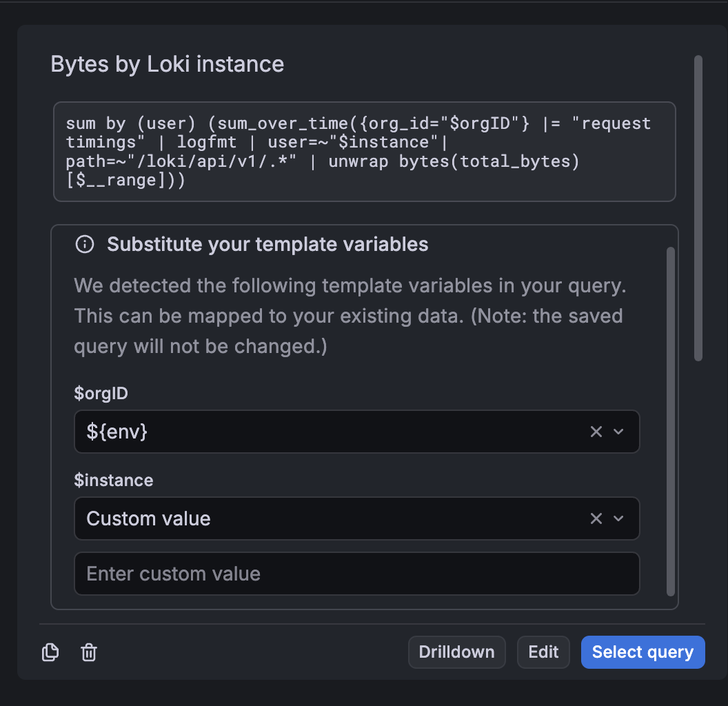Click the template variables section scrollbar
This screenshot has width=728, height=706.
pos(671,421)
